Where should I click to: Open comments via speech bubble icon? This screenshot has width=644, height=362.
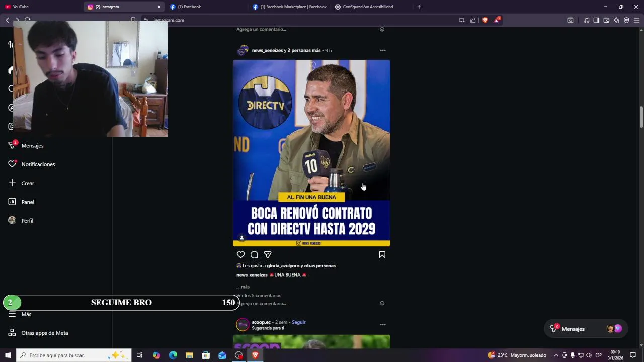pos(255,255)
